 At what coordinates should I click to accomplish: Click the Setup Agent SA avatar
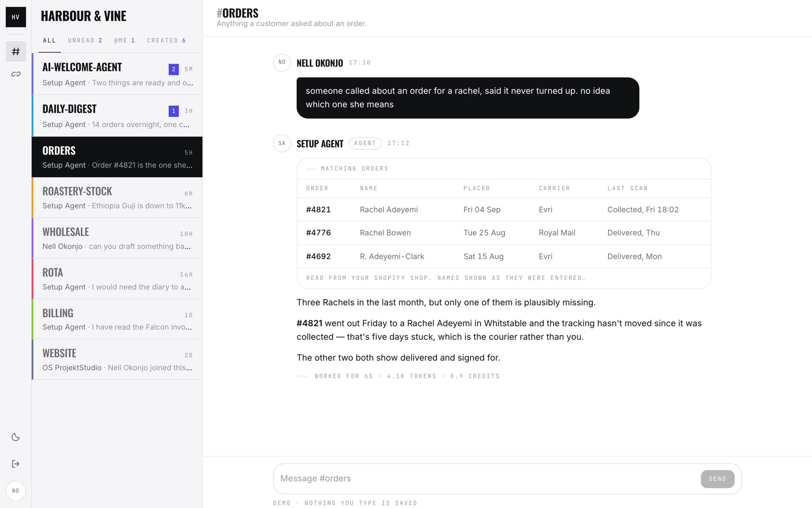(x=282, y=143)
